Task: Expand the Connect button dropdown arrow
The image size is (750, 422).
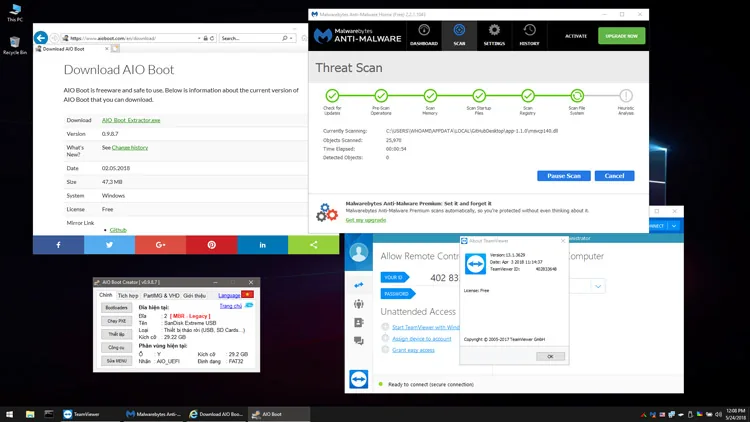Action: point(673,226)
